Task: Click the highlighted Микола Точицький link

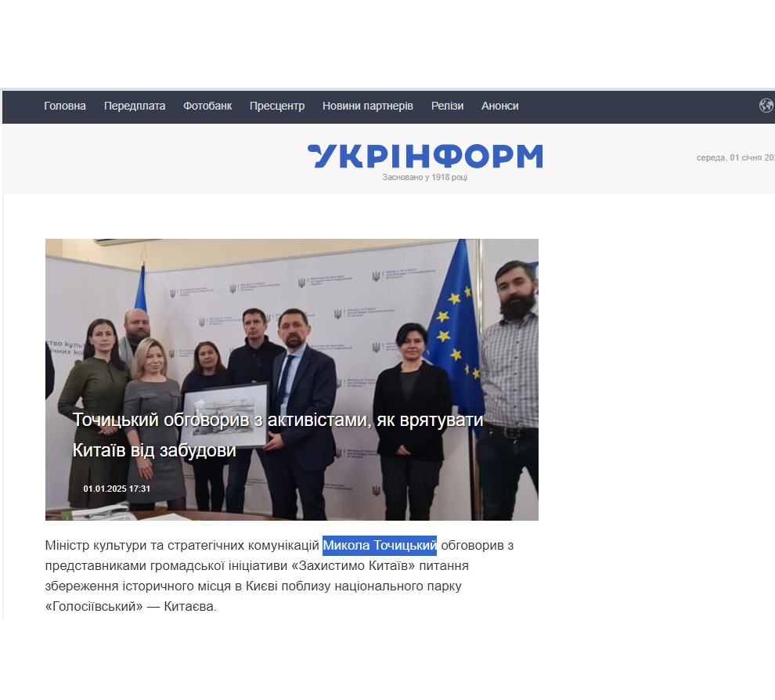Action: (x=380, y=545)
